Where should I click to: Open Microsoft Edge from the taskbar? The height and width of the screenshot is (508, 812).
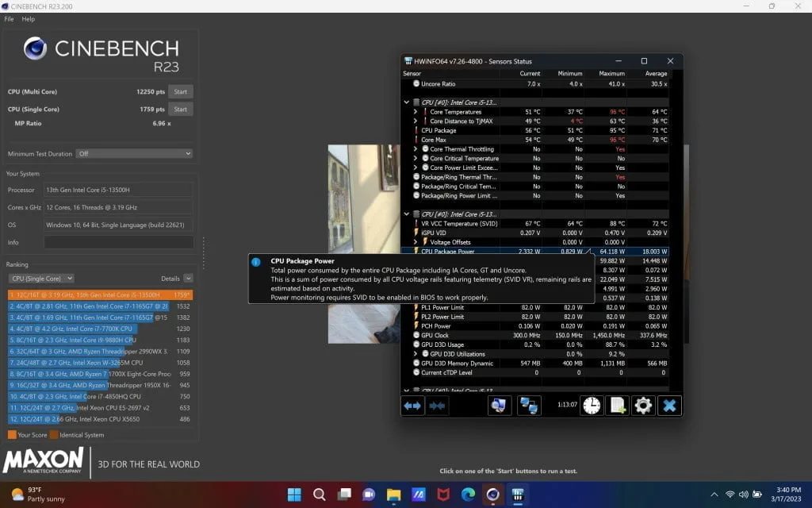(468, 495)
